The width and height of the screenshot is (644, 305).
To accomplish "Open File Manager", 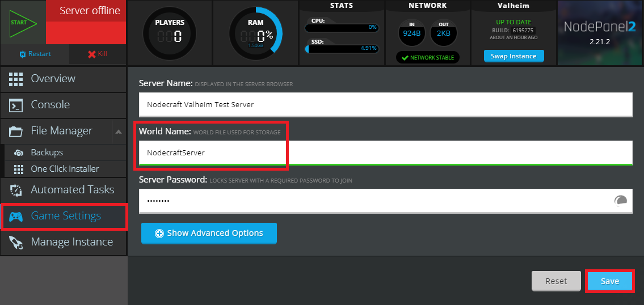I will 56,132.
